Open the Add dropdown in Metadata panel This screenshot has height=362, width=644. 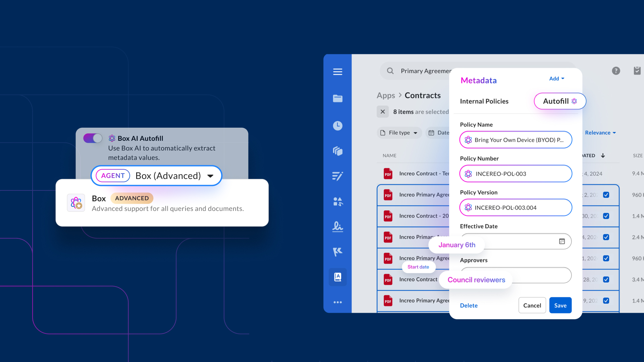[556, 78]
